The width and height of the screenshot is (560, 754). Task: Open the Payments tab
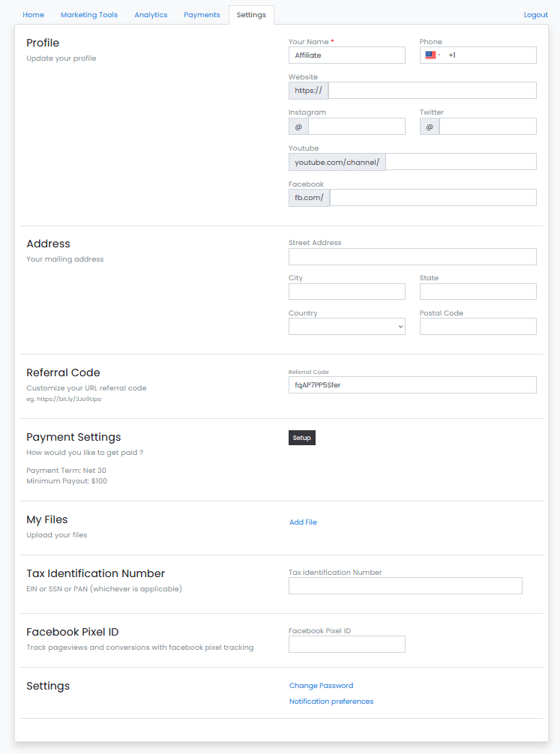(x=202, y=15)
